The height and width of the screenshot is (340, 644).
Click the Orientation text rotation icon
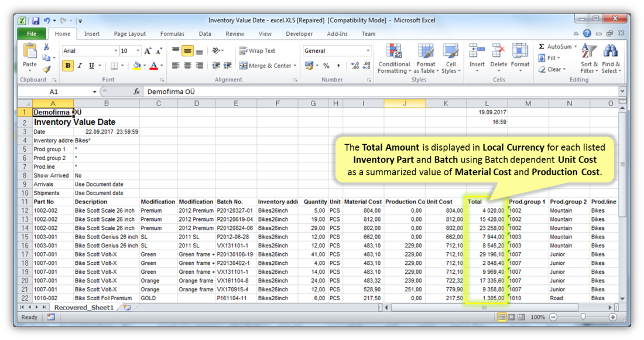217,50
